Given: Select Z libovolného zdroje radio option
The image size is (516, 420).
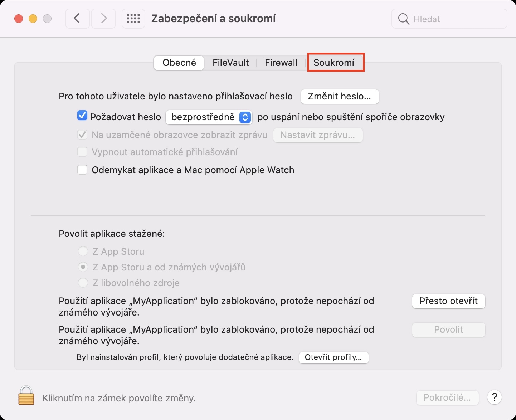Looking at the screenshot, I should click(x=83, y=283).
